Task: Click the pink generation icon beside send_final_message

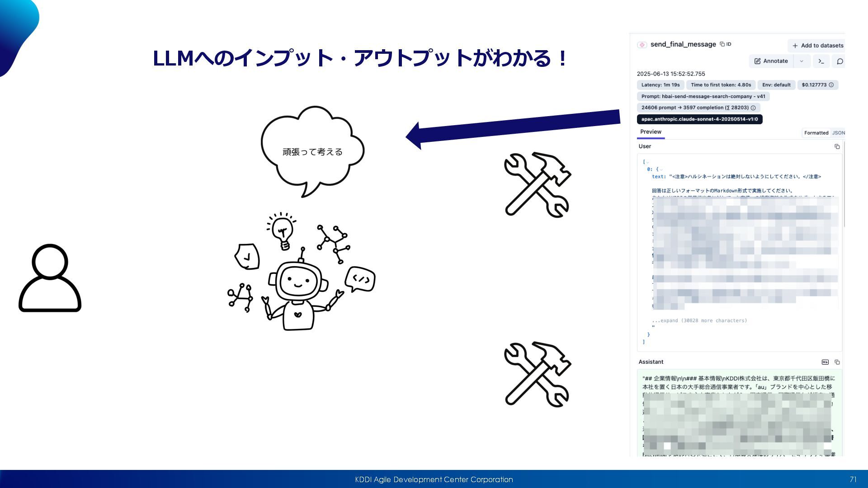Action: [x=642, y=45]
